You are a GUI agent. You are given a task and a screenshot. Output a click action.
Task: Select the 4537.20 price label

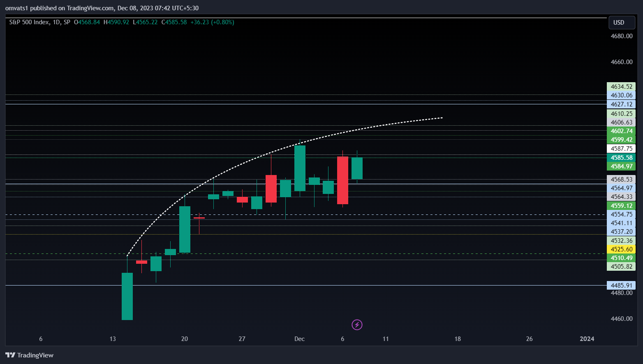click(621, 232)
